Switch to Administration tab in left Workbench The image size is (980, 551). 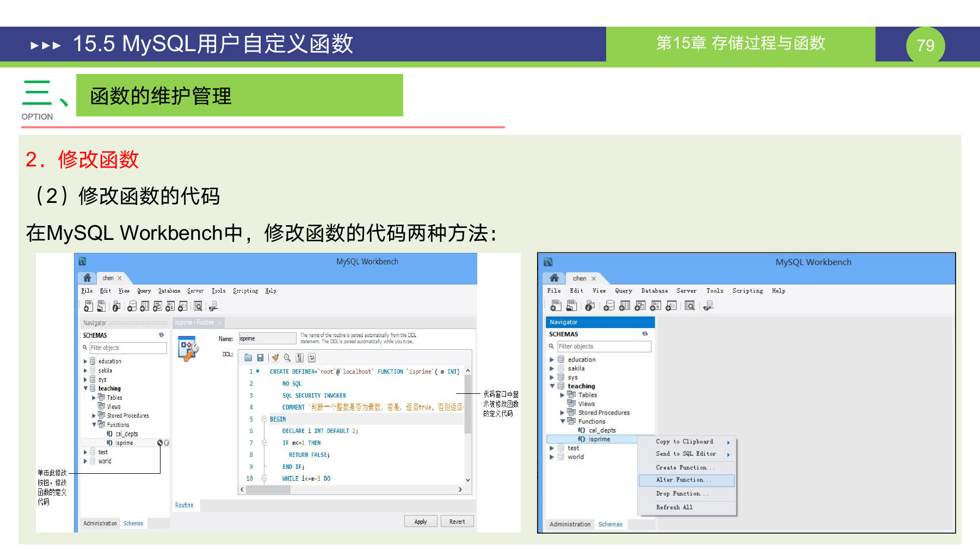pos(100,523)
